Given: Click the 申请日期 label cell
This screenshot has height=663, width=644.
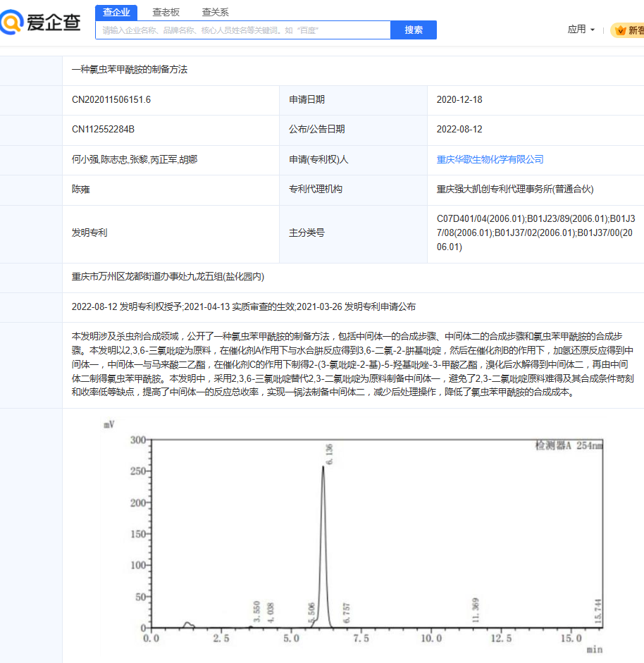Looking at the screenshot, I should [x=353, y=100].
